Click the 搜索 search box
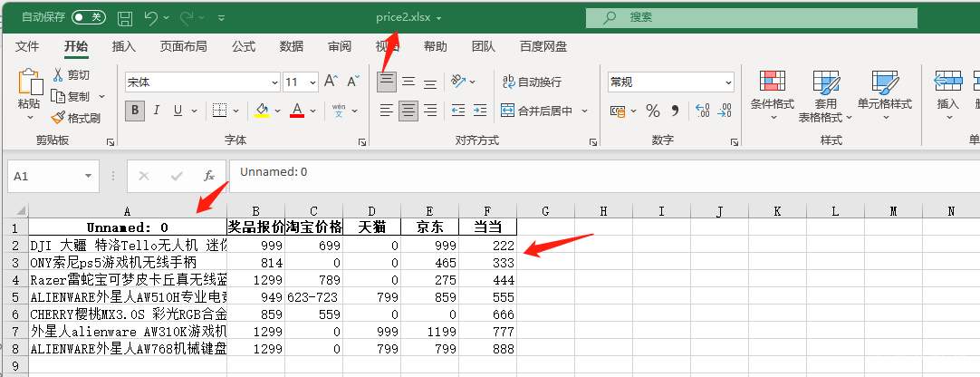This screenshot has height=377, width=980. point(751,17)
